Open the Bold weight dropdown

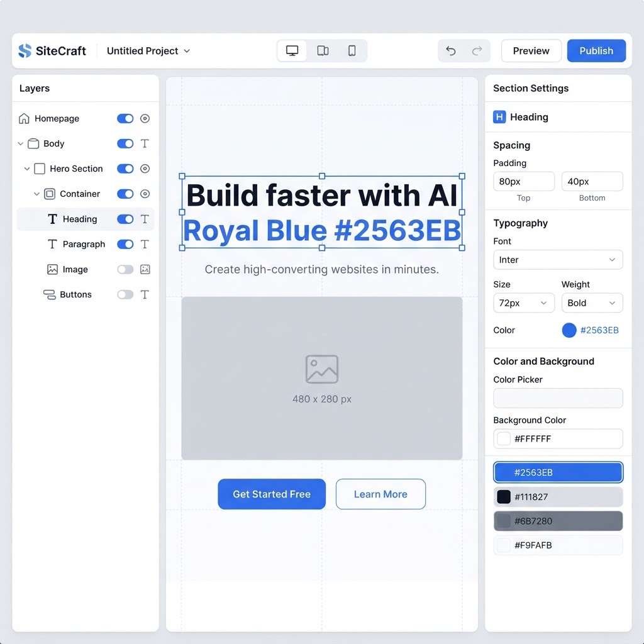[592, 303]
